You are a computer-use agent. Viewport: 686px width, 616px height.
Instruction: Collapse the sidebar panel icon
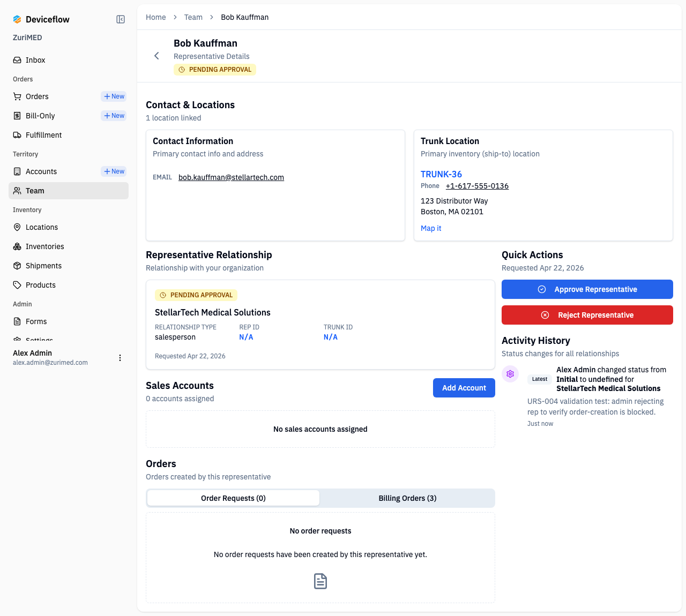click(x=121, y=19)
